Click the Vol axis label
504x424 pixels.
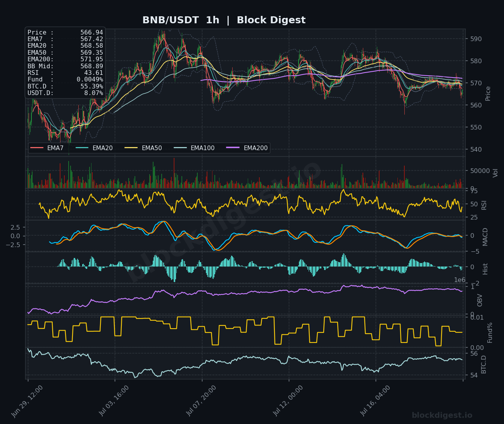tap(495, 173)
